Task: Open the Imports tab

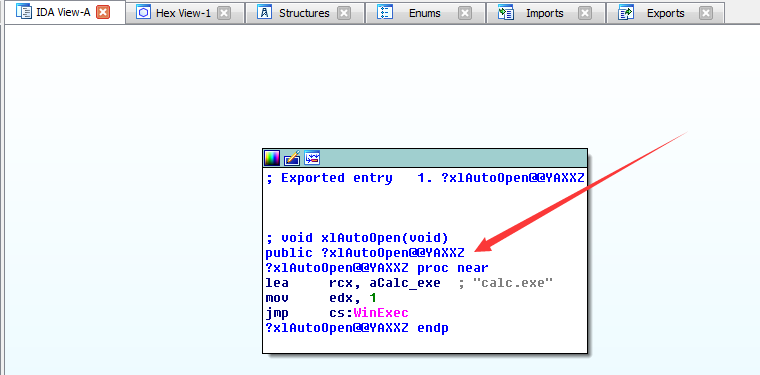Action: 545,13
